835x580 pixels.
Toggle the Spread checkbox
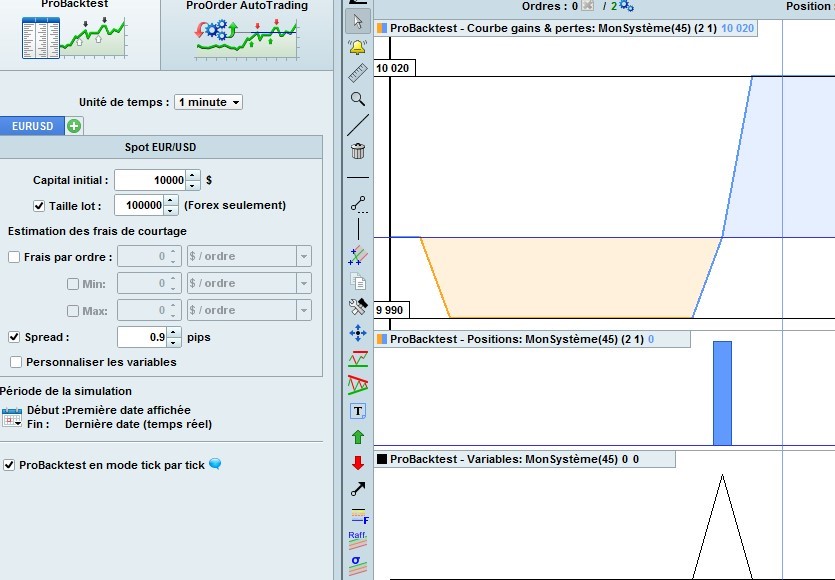point(14,337)
